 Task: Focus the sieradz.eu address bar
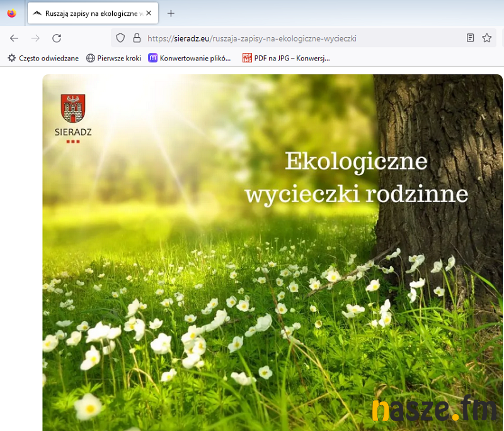(x=283, y=38)
